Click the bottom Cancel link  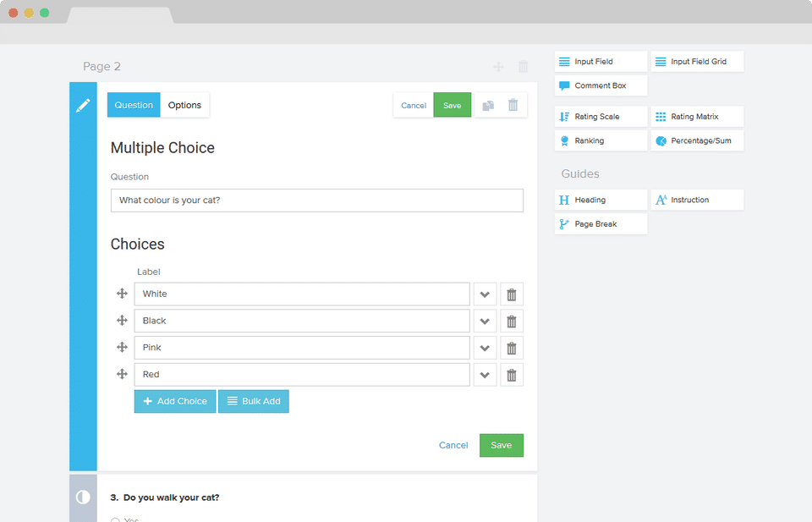(453, 445)
